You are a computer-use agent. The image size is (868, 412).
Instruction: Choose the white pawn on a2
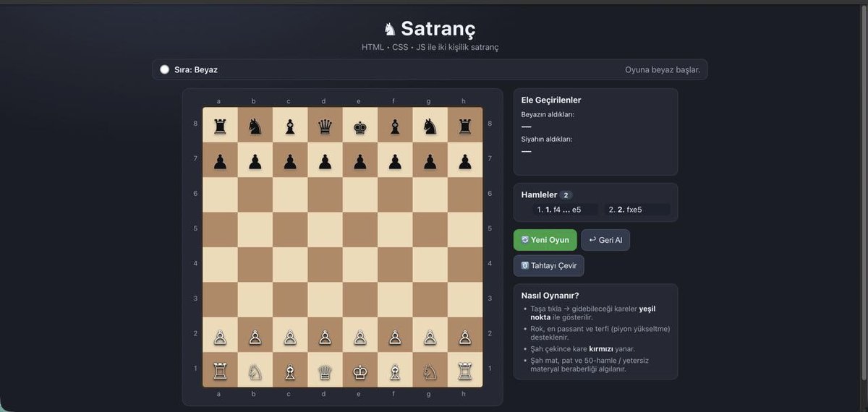pos(220,337)
